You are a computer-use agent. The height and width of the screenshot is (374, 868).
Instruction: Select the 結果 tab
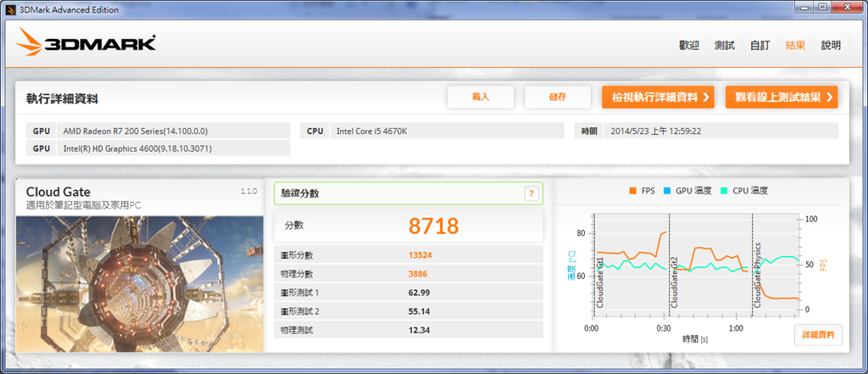coord(795,46)
